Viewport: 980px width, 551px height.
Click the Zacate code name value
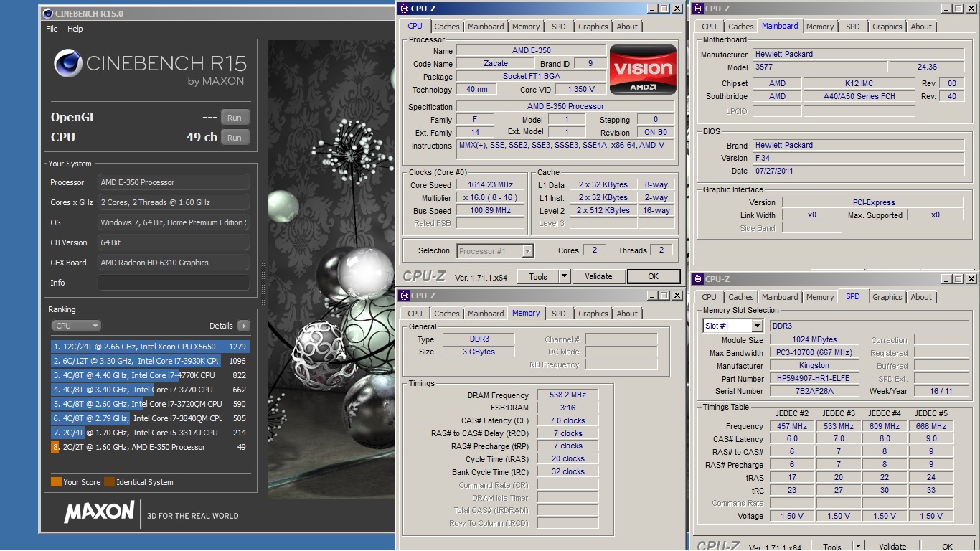tap(495, 63)
